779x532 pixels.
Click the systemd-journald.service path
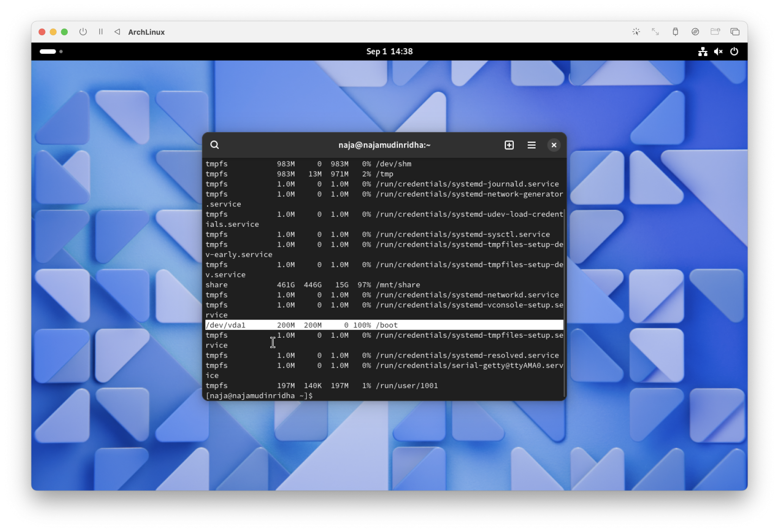(x=467, y=184)
